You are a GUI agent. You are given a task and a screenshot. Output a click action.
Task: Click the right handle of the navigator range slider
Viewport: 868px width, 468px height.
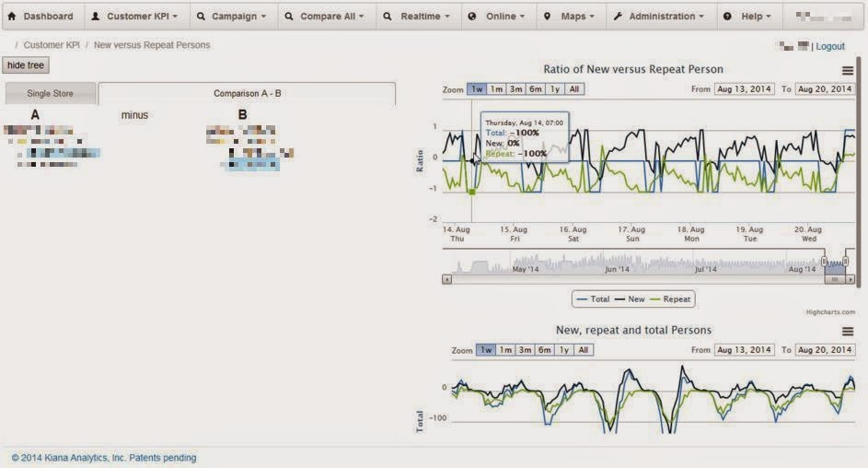(x=845, y=261)
